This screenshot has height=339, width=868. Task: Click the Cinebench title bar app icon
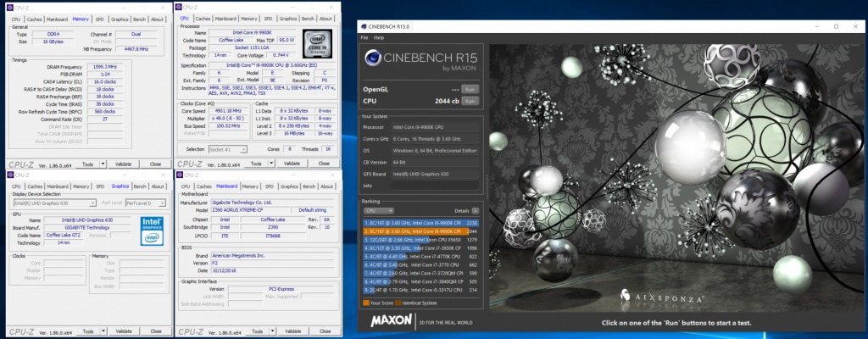pyautogui.click(x=363, y=26)
